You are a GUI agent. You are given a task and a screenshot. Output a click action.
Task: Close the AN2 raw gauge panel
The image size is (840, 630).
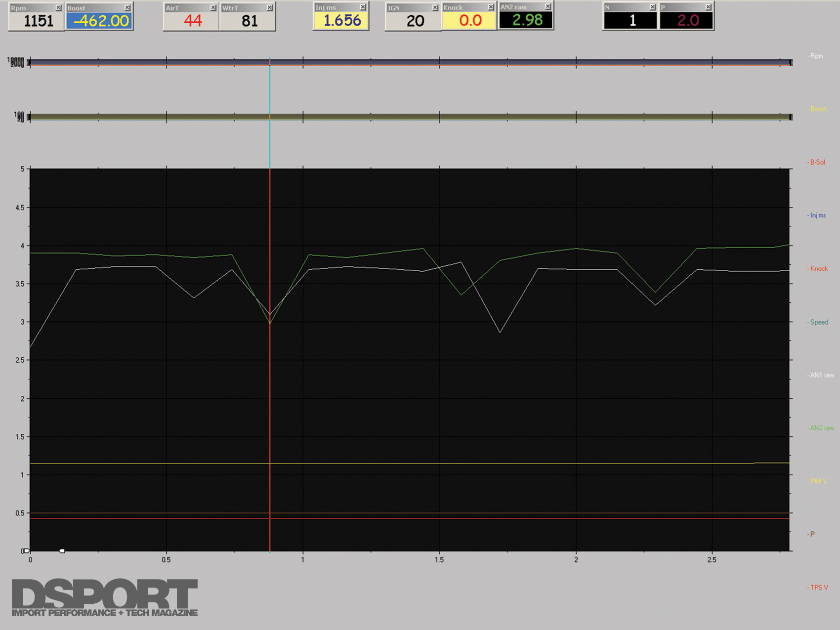pos(547,6)
